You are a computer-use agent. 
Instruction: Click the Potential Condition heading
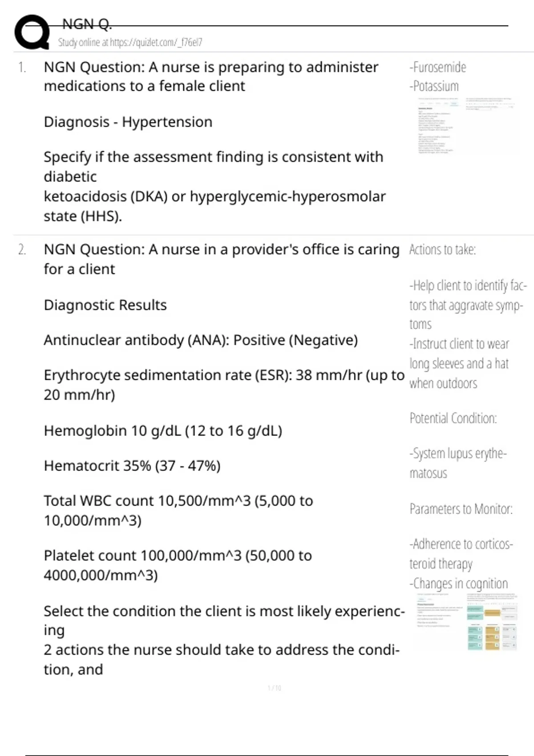(x=453, y=418)
